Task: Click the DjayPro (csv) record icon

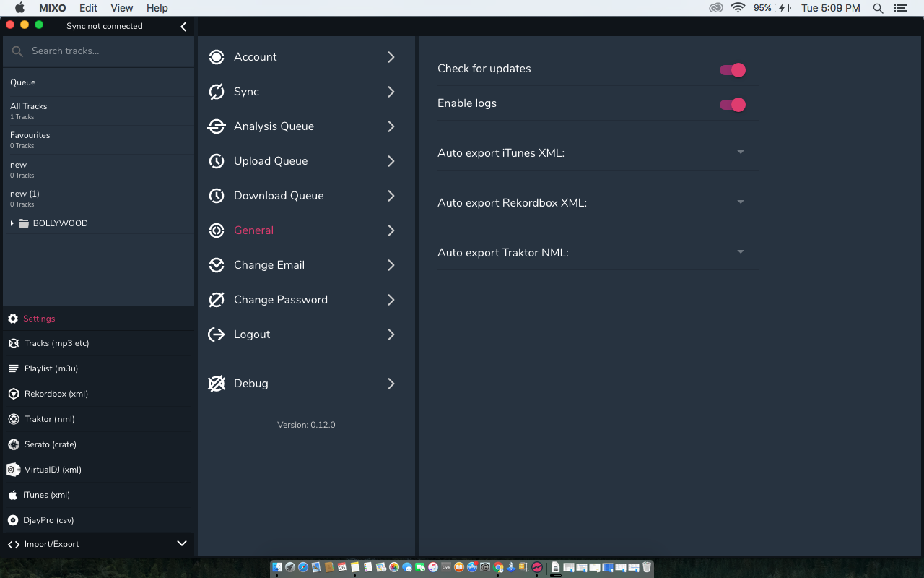Action: click(13, 520)
